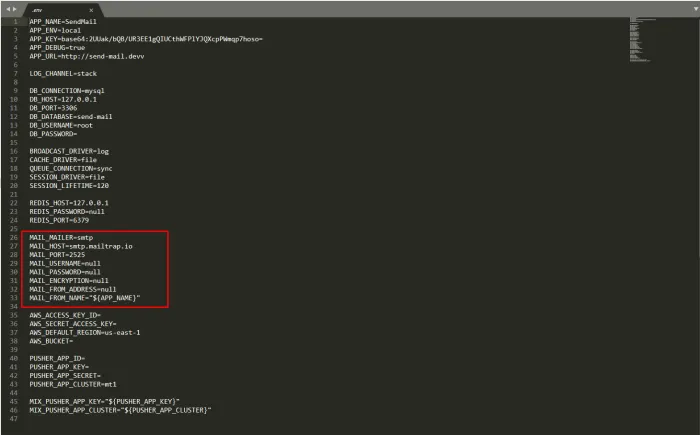The width and height of the screenshot is (700, 435).
Task: Click the MAIL_FROM_NAME line
Action: [85, 298]
